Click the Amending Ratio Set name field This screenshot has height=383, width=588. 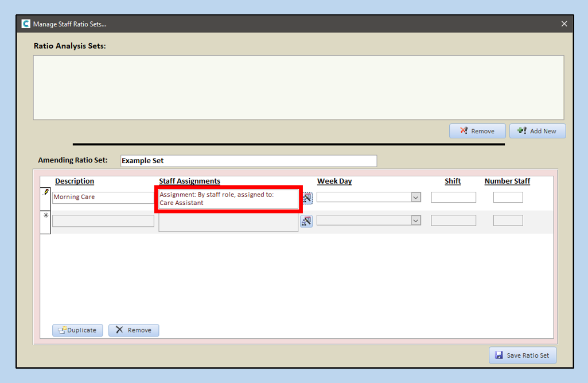click(x=248, y=161)
